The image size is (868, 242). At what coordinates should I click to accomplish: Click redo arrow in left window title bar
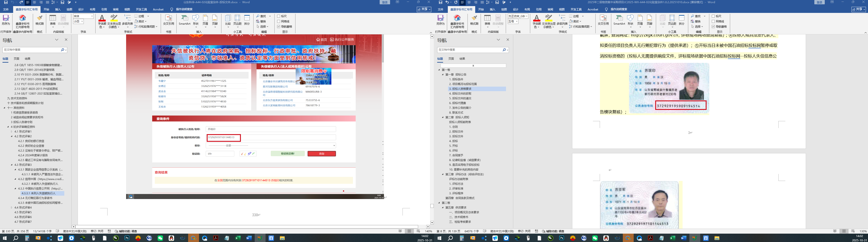pyautogui.click(x=21, y=2)
